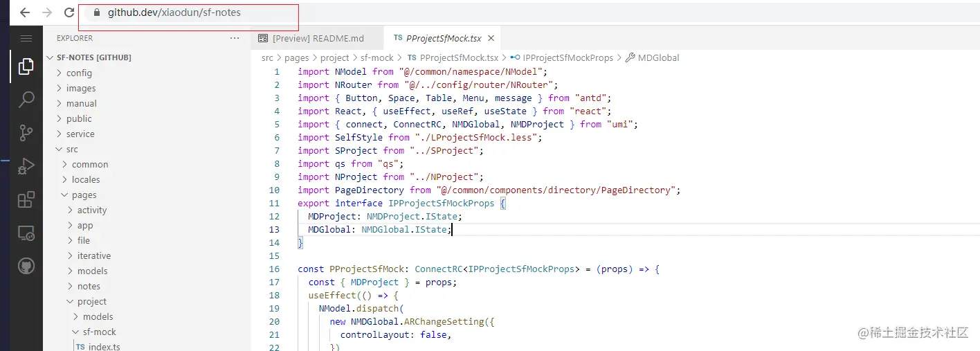Click line number 16 in gutter
This screenshot has width=980, height=351.
pyautogui.click(x=274, y=269)
